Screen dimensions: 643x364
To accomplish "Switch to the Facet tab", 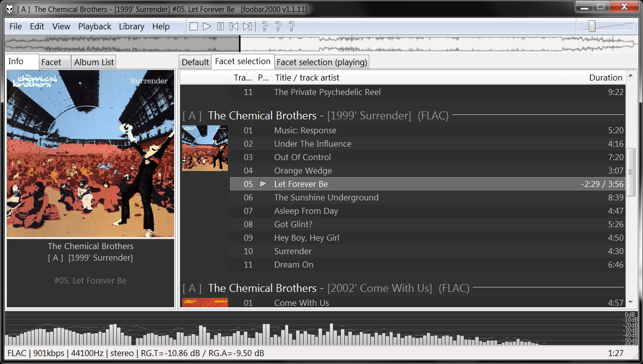I will pyautogui.click(x=55, y=62).
